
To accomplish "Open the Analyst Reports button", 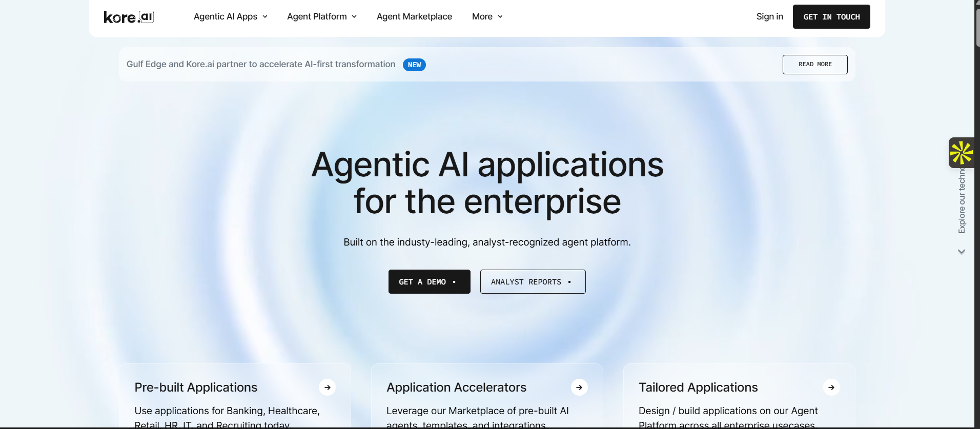I will point(533,282).
